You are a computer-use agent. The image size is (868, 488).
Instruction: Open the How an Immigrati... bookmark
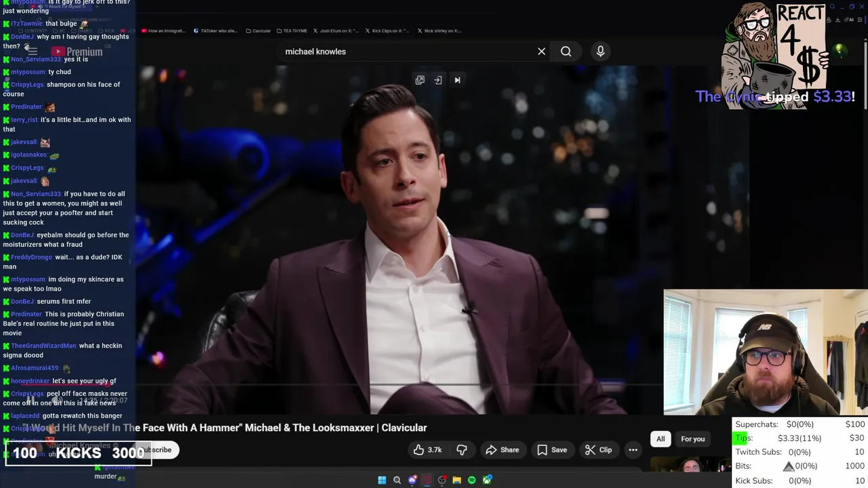tap(163, 30)
